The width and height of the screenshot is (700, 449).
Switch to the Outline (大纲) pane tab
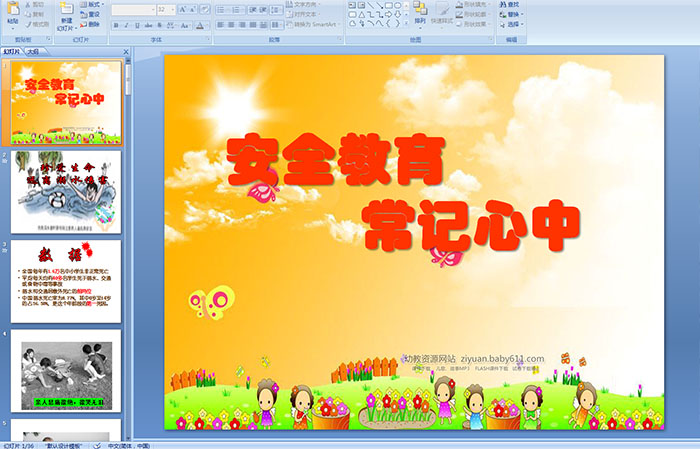[33, 52]
